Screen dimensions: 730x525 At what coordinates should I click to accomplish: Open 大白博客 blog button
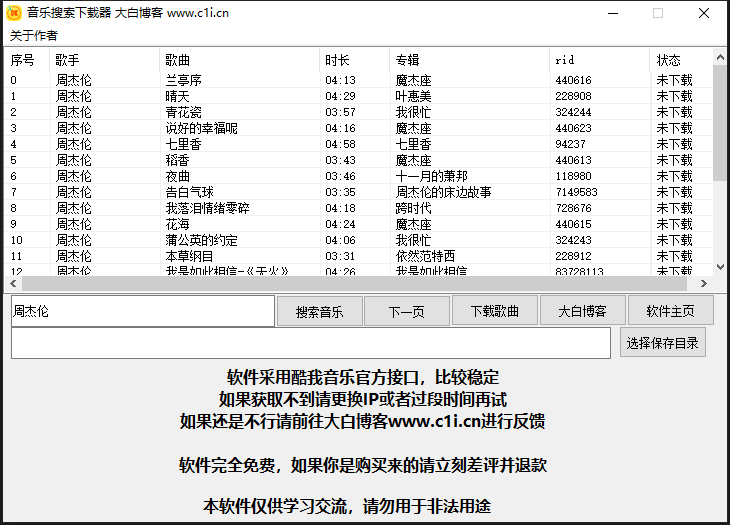point(581,311)
